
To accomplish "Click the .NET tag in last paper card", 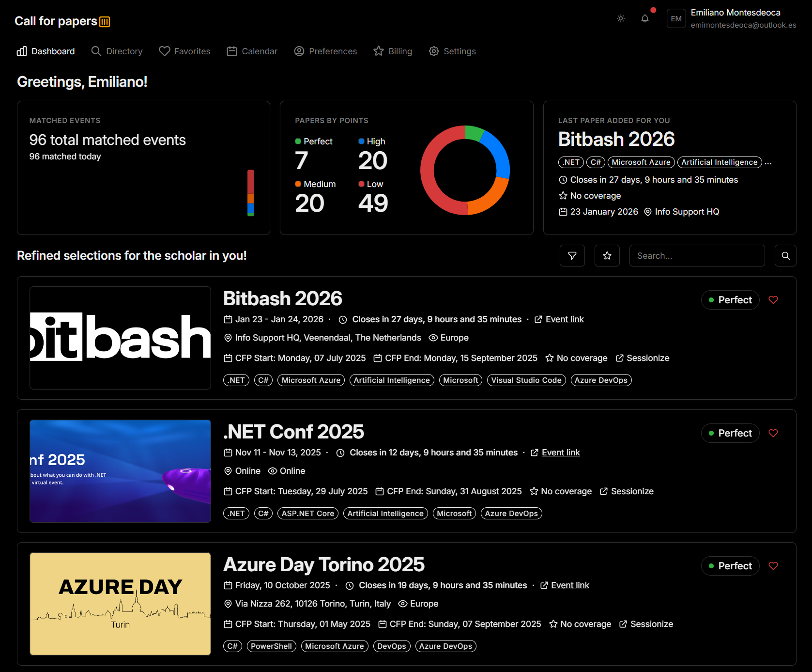I will point(571,162).
